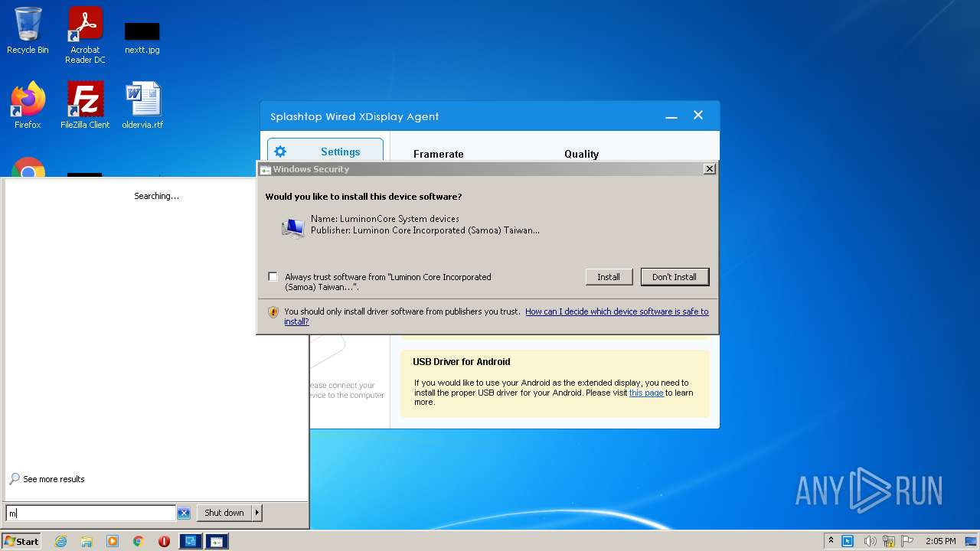The image size is (980, 551).
Task: Click the Install button
Action: coord(609,277)
